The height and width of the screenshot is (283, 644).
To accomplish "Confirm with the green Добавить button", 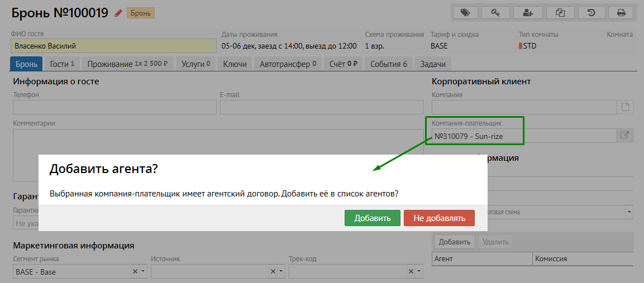I will coord(372,218).
